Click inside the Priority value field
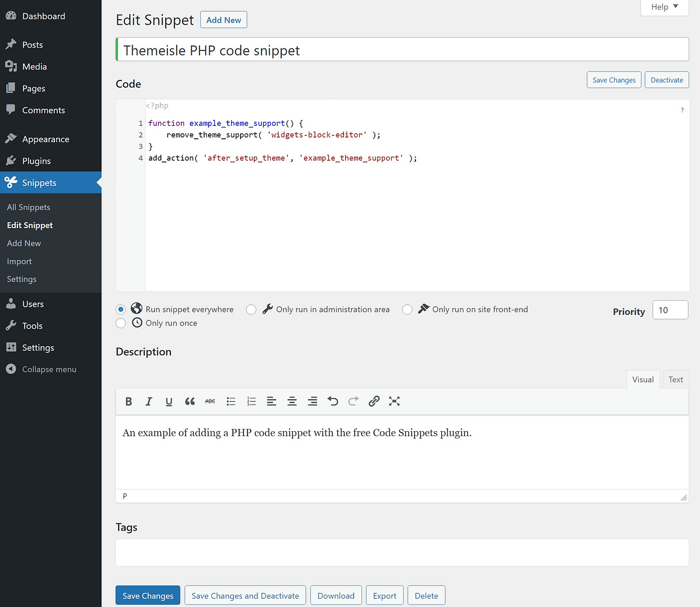The width and height of the screenshot is (700, 607). point(670,310)
